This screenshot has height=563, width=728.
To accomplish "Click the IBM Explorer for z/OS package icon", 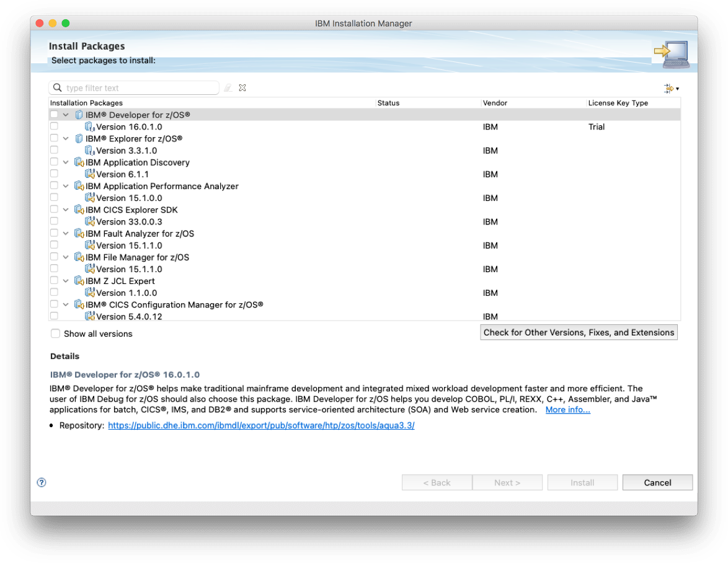I will coord(79,138).
